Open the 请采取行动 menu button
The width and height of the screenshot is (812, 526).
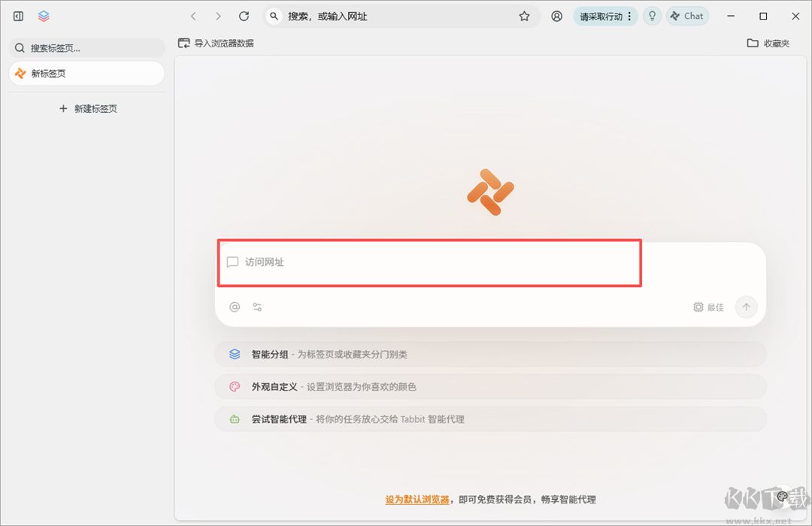(605, 17)
